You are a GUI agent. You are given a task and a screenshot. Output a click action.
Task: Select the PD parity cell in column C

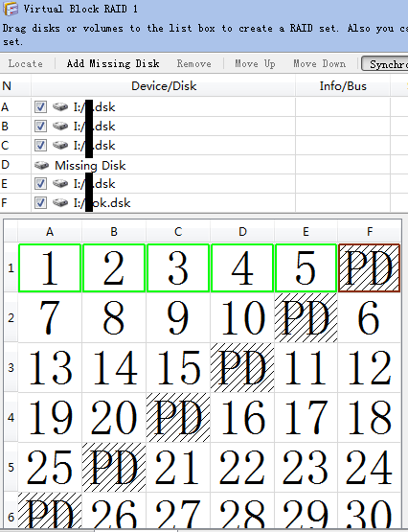click(x=178, y=417)
